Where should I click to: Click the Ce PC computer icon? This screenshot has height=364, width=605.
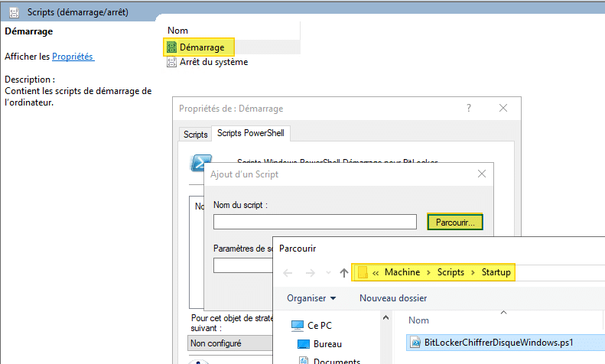[x=298, y=326]
